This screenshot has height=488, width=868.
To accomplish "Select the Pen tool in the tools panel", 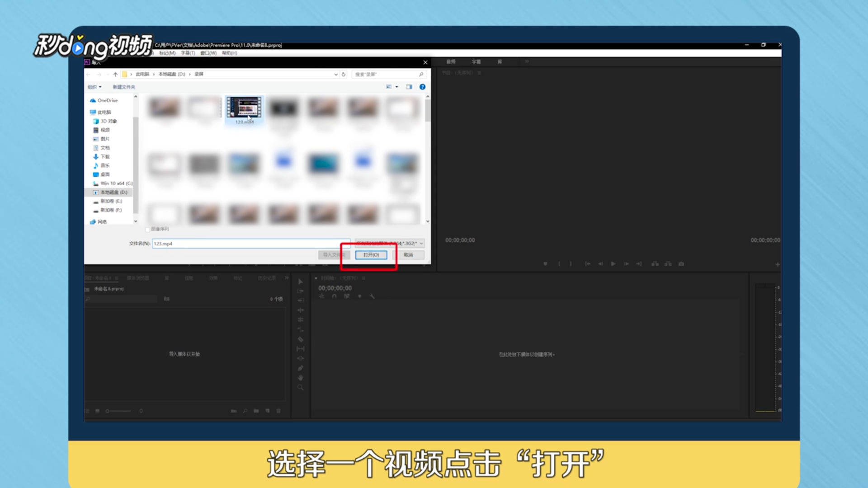I will 301,368.
